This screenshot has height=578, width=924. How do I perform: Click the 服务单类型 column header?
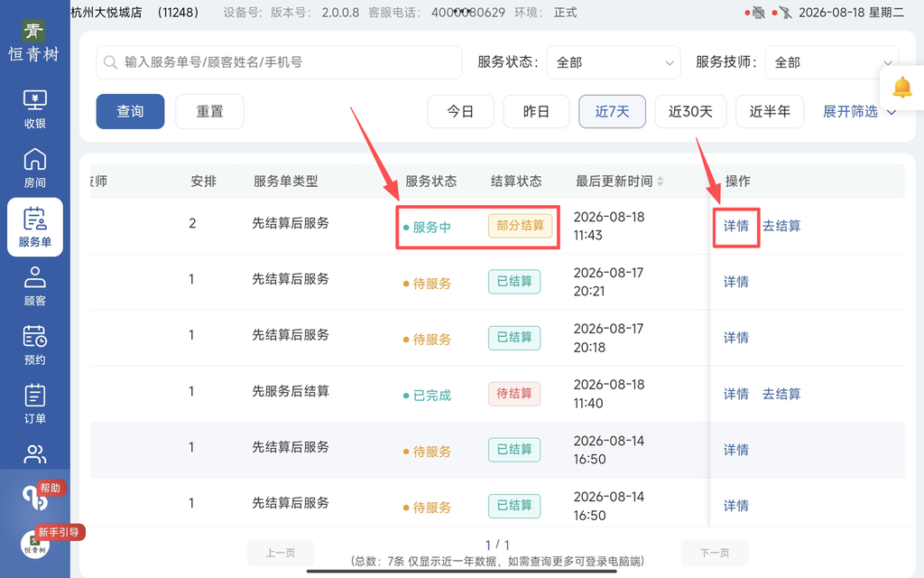tap(286, 181)
